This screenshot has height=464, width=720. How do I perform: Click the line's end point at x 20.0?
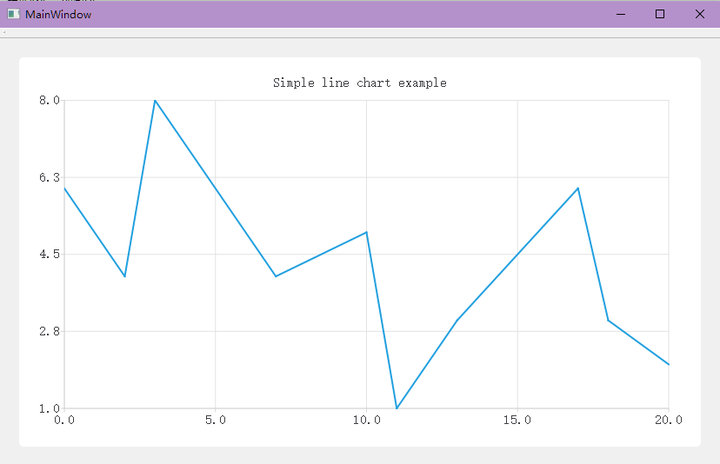pos(667,364)
